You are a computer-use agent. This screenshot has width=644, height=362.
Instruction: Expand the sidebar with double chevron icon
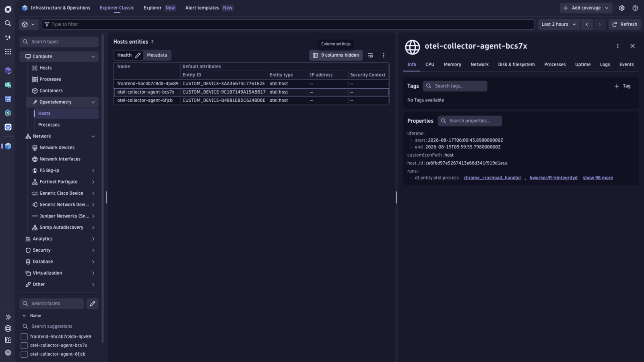pyautogui.click(x=8, y=317)
